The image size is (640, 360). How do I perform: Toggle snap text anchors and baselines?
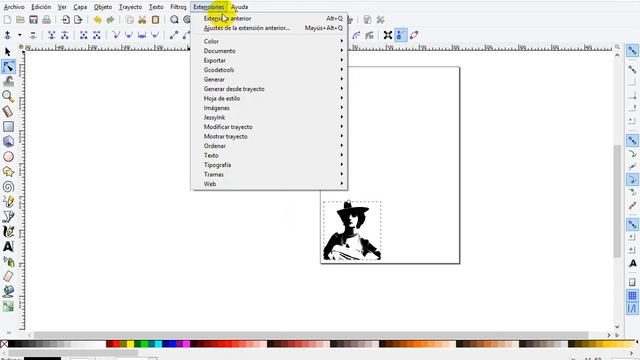point(632,263)
